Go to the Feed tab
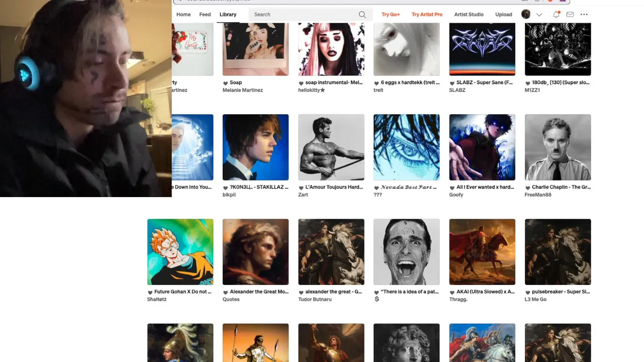This screenshot has height=362, width=644. coord(205,15)
